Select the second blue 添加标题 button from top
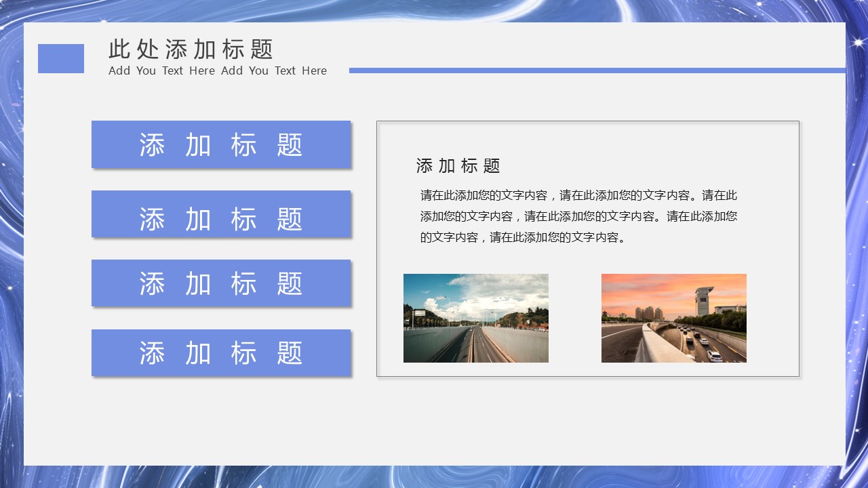Image resolution: width=868 pixels, height=488 pixels. pyautogui.click(x=221, y=214)
